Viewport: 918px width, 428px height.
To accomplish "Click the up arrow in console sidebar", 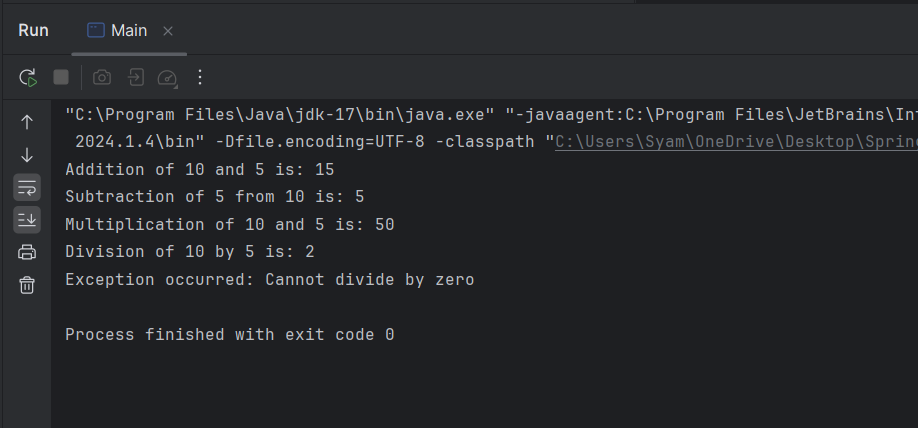I will click(27, 122).
